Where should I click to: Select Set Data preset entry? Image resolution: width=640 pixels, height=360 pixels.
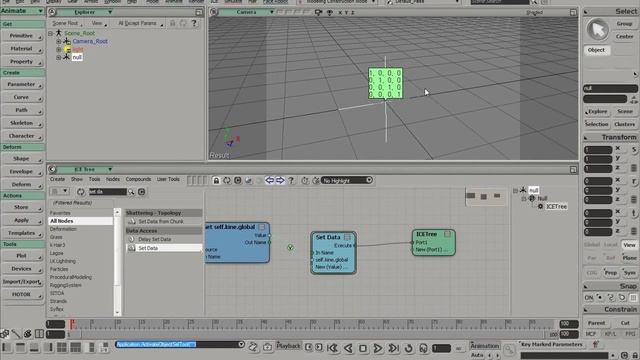coord(164,248)
